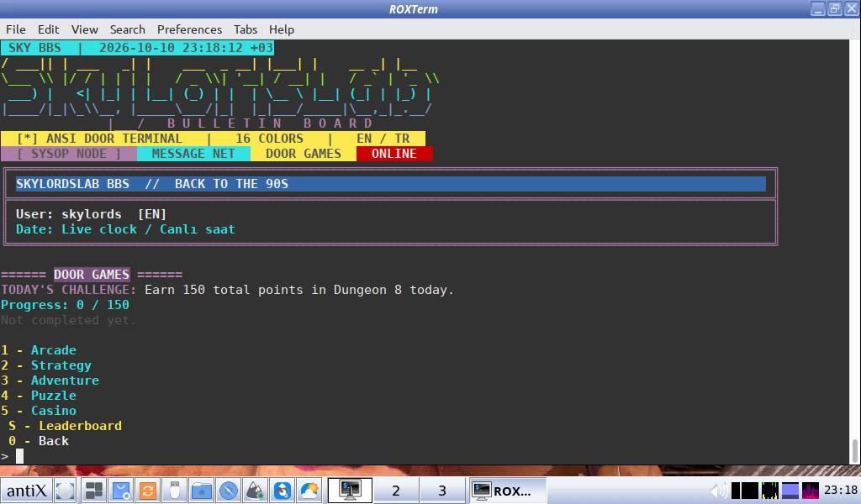
Task: Open the Tabs menu
Action: coord(246,29)
